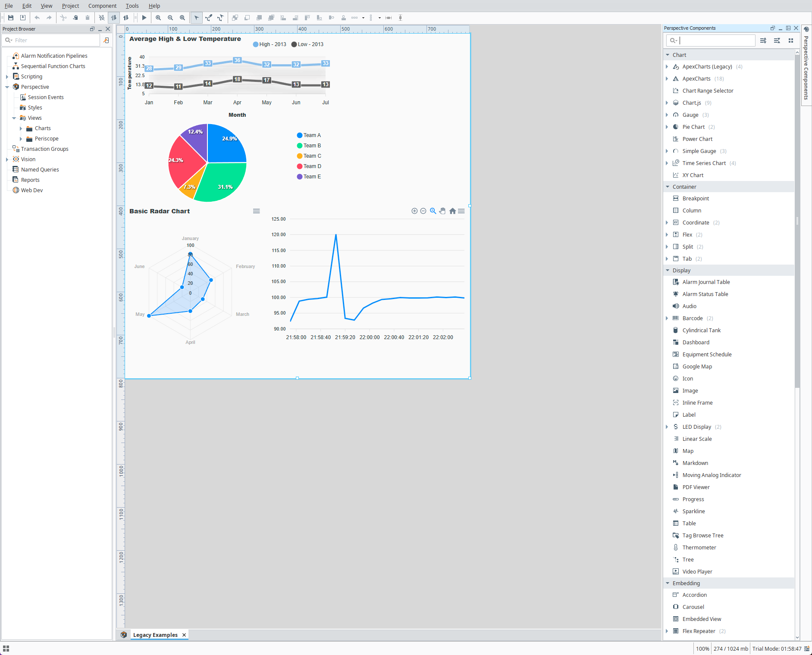The width and height of the screenshot is (812, 655).
Task: Click the Cut icon in the toolbar
Action: 63,18
